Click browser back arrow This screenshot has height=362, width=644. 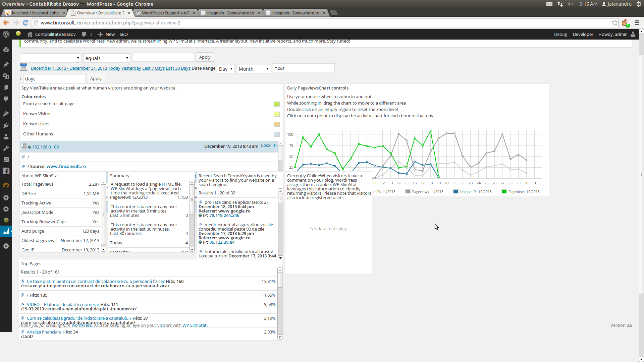(6, 22)
